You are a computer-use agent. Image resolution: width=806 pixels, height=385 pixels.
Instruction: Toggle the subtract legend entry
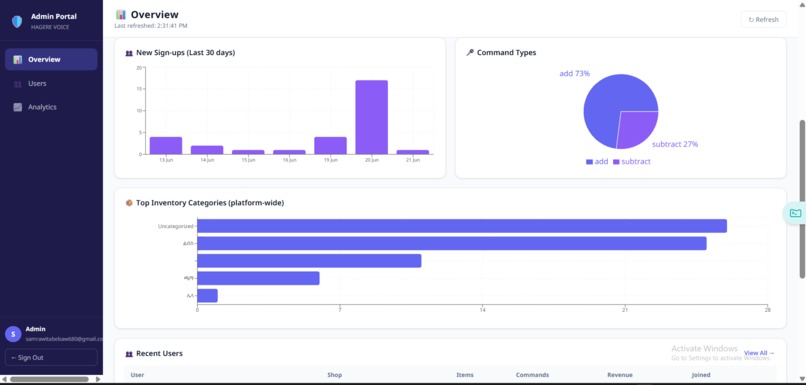coord(631,161)
